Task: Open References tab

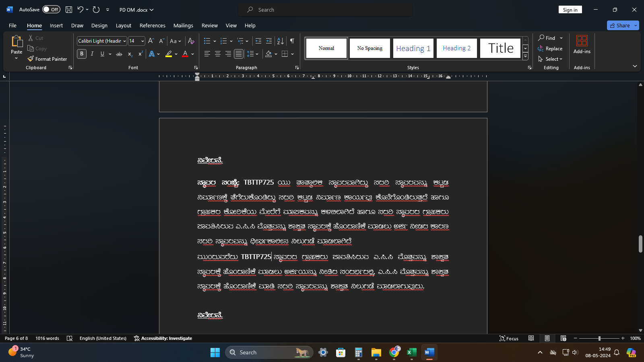Action: coord(153,25)
